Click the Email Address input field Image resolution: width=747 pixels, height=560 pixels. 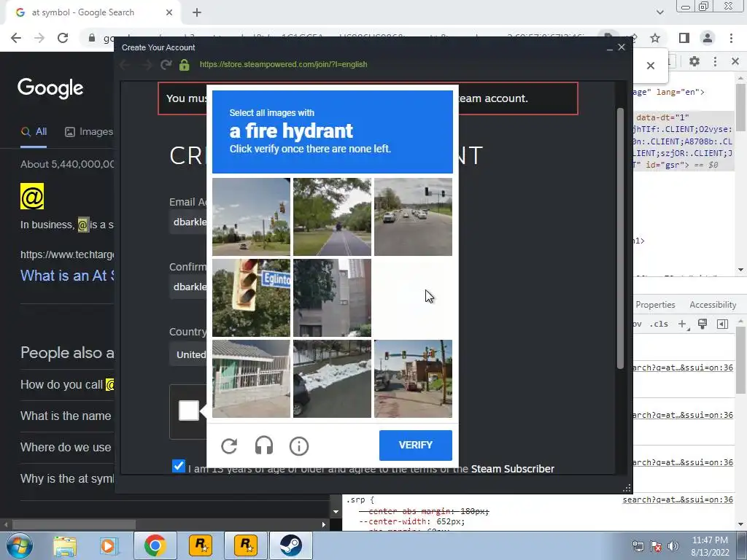(x=188, y=222)
